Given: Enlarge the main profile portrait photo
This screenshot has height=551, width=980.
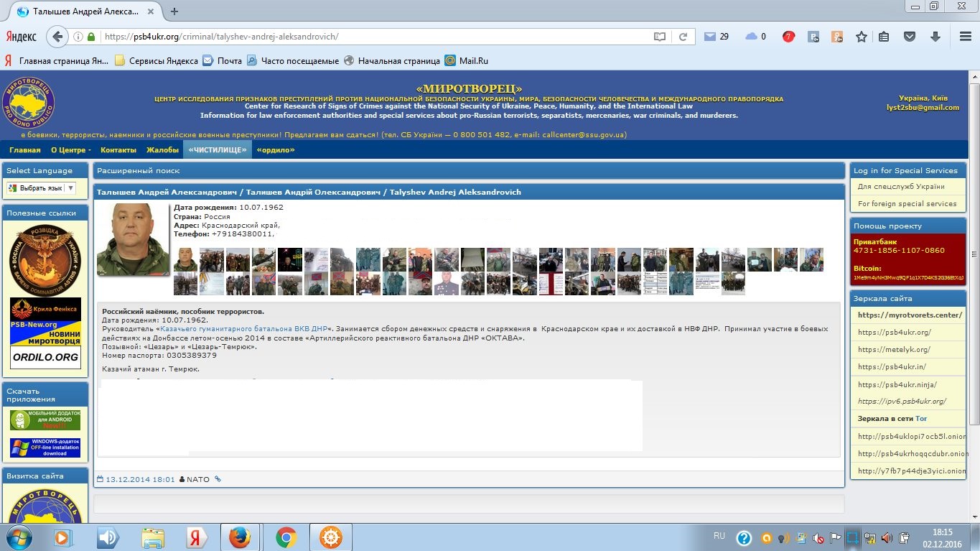Looking at the screenshot, I should 134,239.
